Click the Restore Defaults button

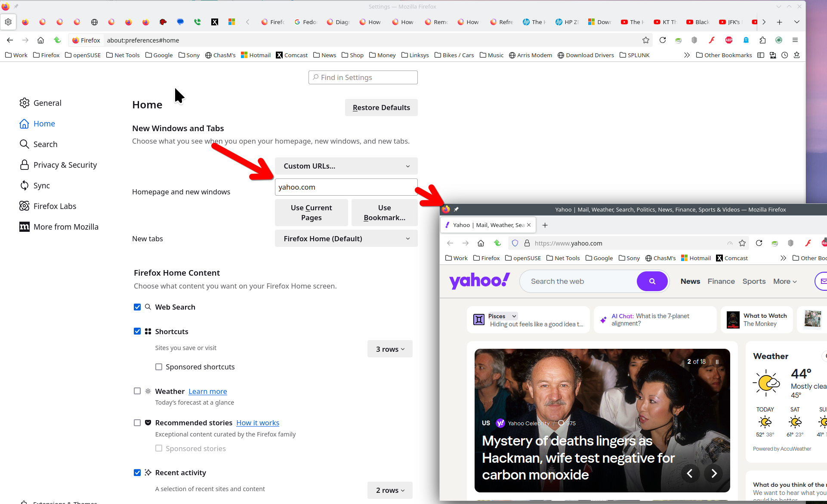coord(381,108)
